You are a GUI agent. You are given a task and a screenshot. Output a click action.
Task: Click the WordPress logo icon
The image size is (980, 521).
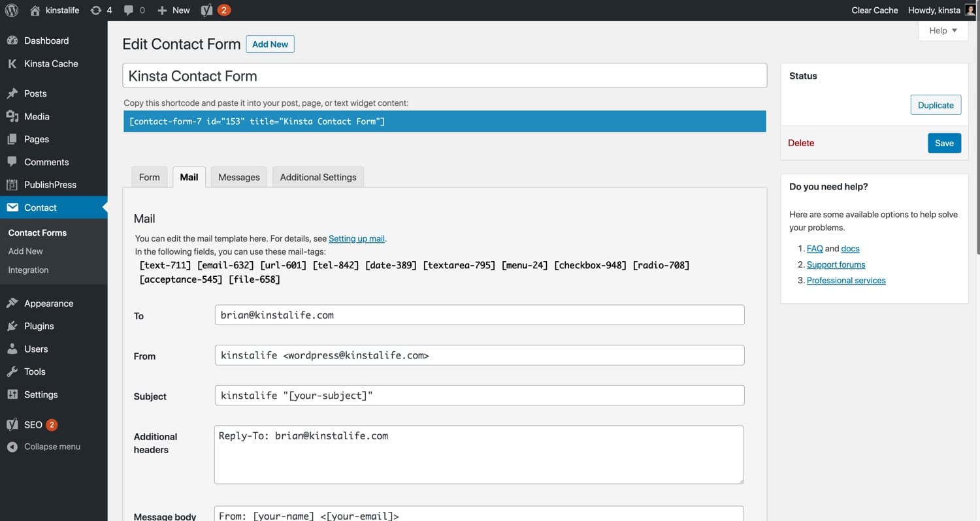tap(12, 10)
